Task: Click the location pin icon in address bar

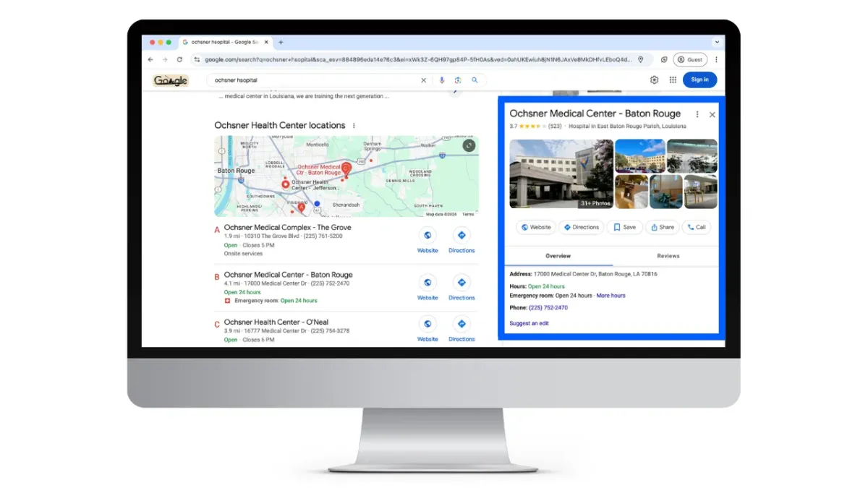Action: [x=640, y=60]
